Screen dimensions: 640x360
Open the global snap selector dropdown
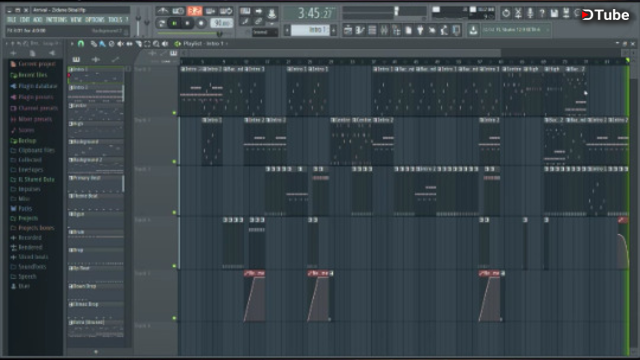tap(265, 32)
